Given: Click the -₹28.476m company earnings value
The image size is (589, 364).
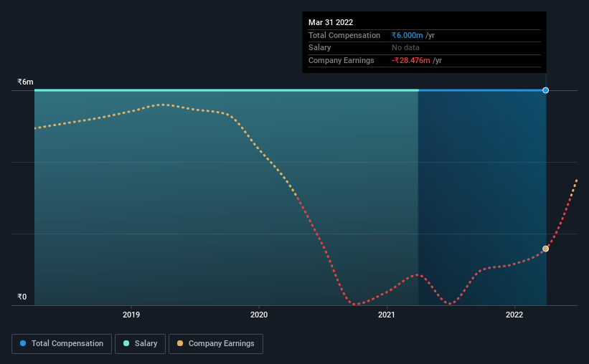Looking at the screenshot, I should point(411,60).
